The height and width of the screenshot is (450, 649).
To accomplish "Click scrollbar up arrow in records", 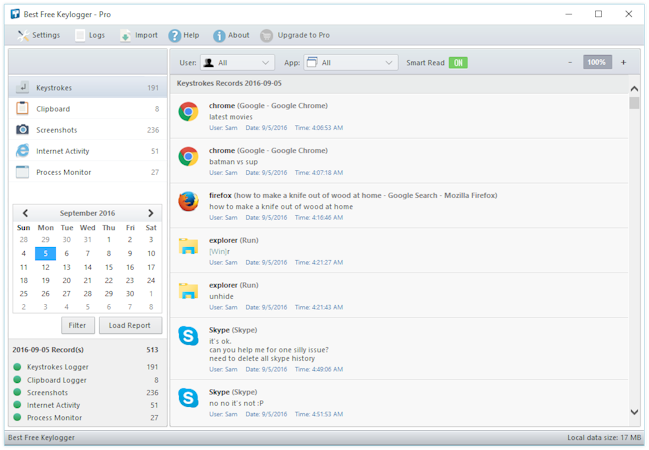I will pyautogui.click(x=634, y=89).
